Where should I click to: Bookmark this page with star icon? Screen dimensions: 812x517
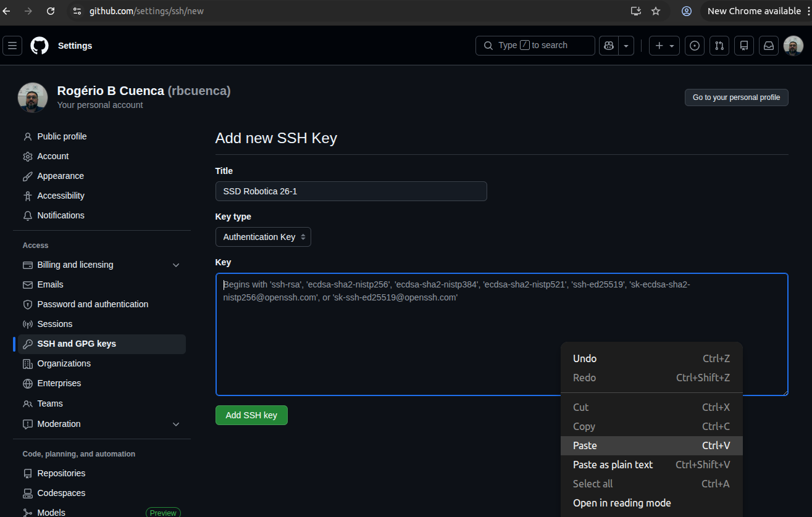click(656, 11)
